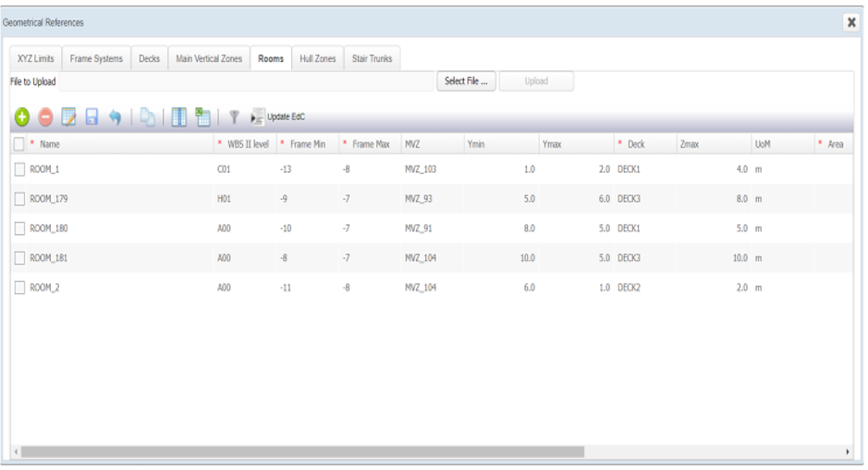Image resolution: width=868 pixels, height=470 pixels.
Task: Toggle the filter funnel icon
Action: coord(234,117)
